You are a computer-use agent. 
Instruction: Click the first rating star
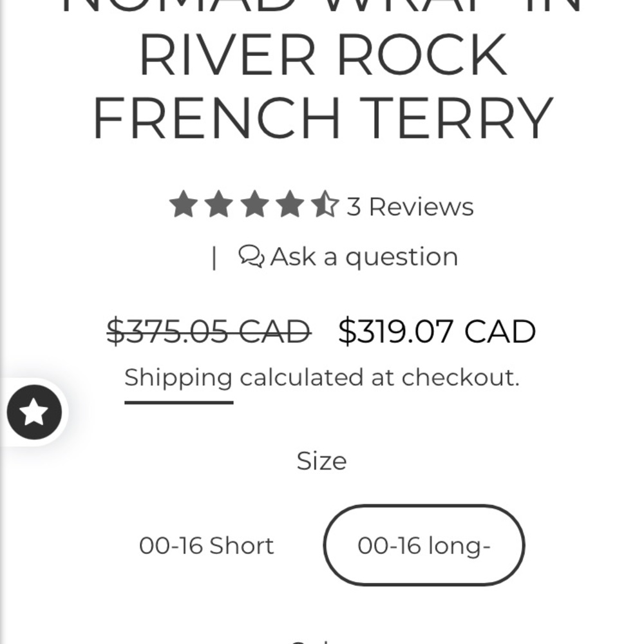pos(184,205)
